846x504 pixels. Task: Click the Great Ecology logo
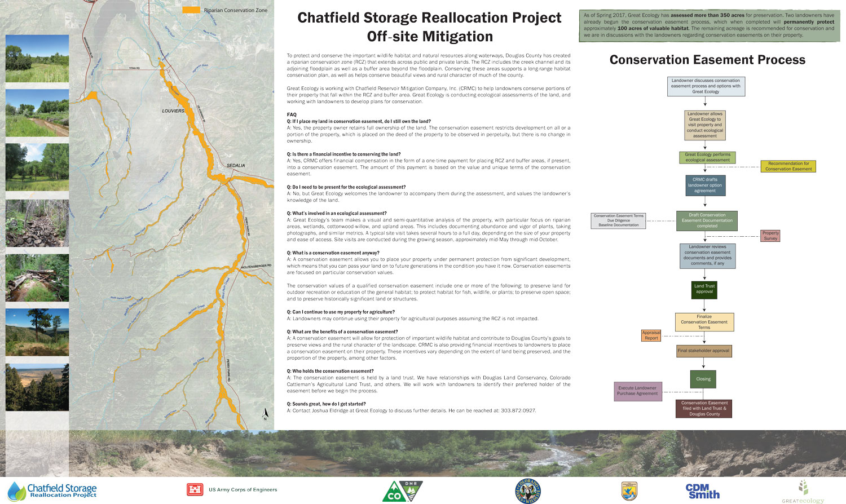pyautogui.click(x=803, y=492)
